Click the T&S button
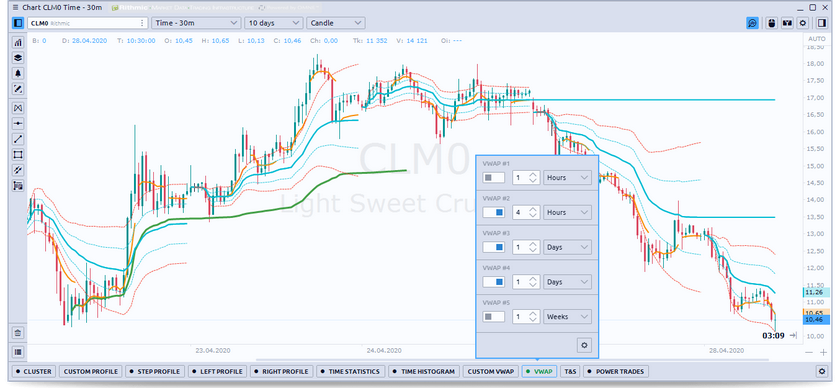The width and height of the screenshot is (840, 388). click(571, 371)
